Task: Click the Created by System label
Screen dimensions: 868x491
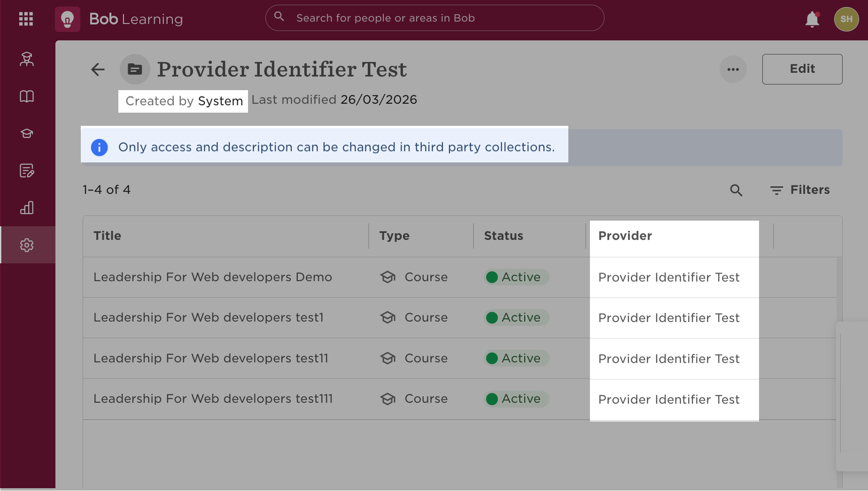Action: point(184,101)
